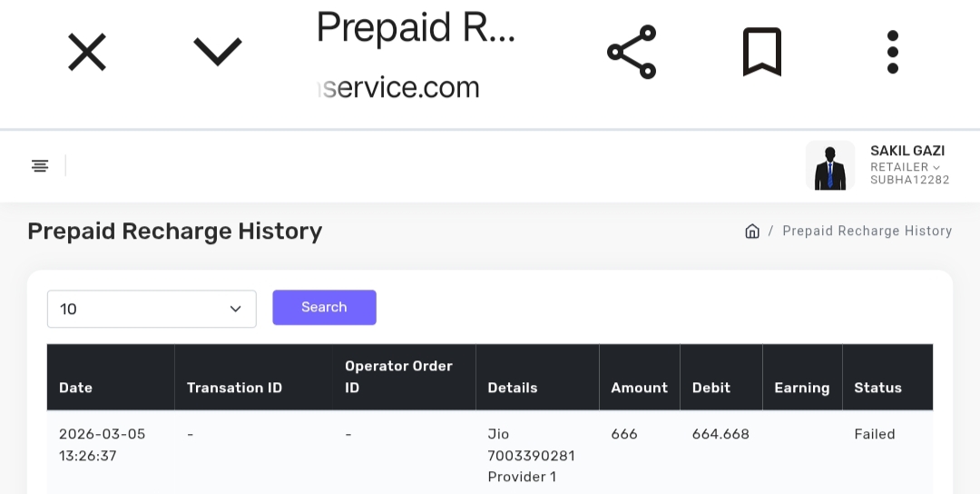Close the browser custom tab
The image size is (980, 494).
87,52
